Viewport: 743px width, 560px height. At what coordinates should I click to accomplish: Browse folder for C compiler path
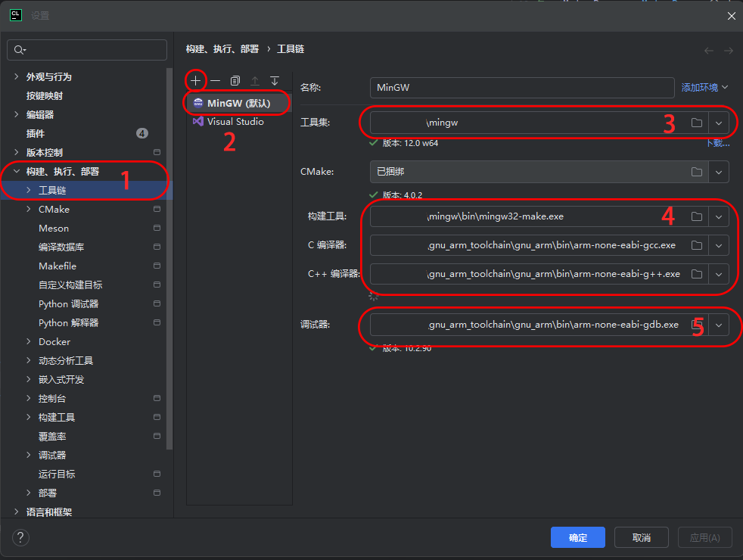(x=697, y=245)
